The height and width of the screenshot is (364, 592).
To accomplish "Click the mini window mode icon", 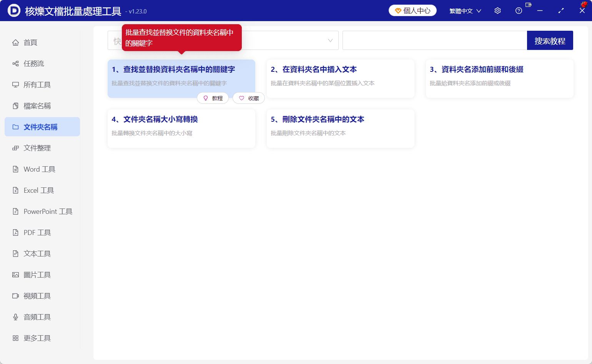I will click(x=528, y=5).
